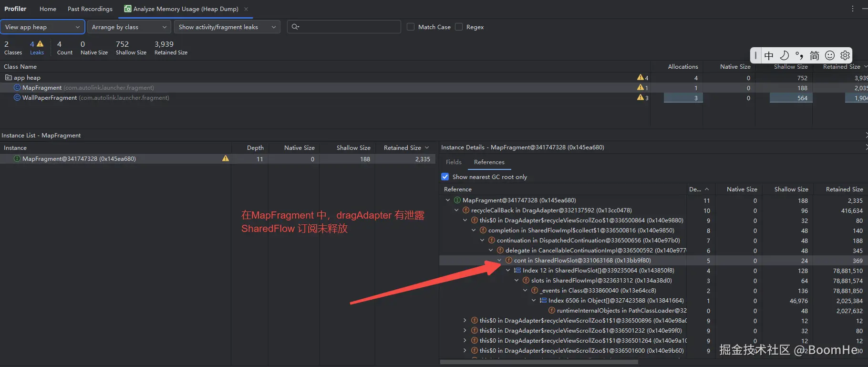Viewport: 868px width, 367px height.
Task: Open the Past Recordings tab
Action: (x=90, y=9)
